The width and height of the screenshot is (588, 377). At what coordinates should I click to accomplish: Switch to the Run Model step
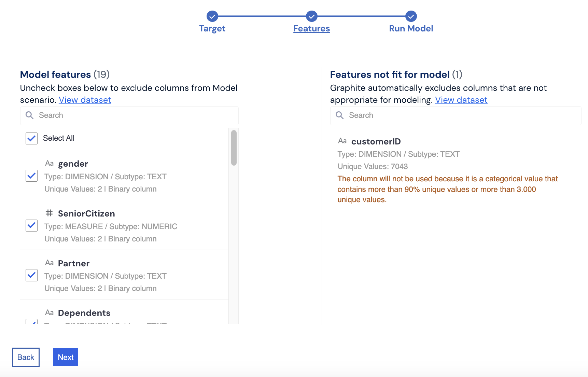411,29
